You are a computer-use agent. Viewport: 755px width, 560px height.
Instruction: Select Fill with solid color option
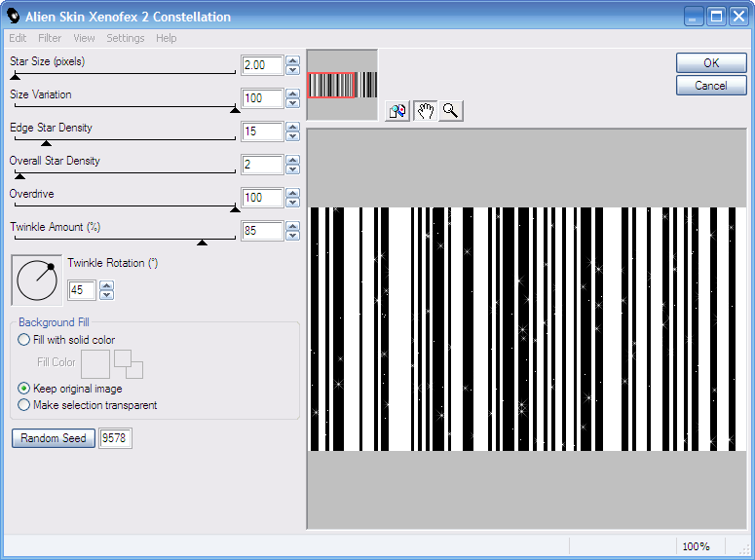click(x=24, y=340)
